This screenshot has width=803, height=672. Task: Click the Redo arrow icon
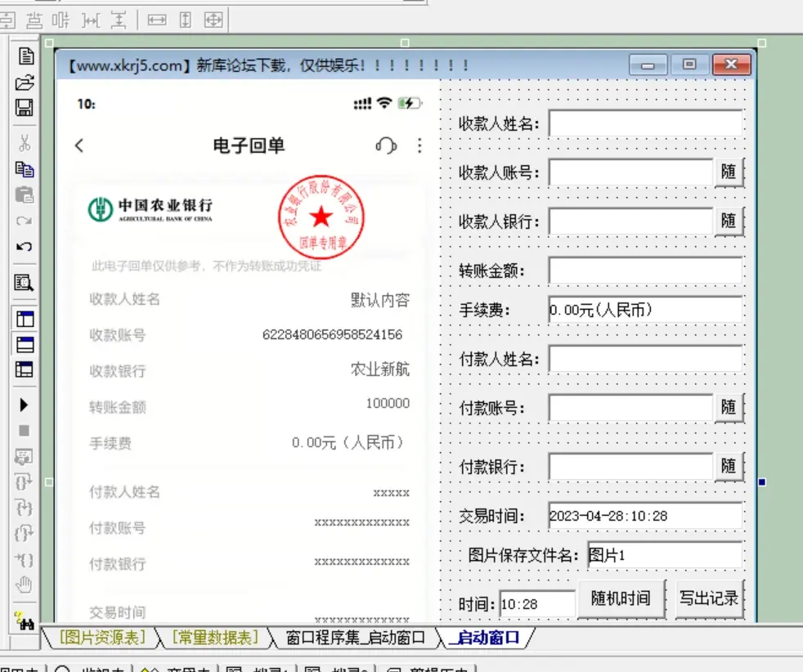25,221
